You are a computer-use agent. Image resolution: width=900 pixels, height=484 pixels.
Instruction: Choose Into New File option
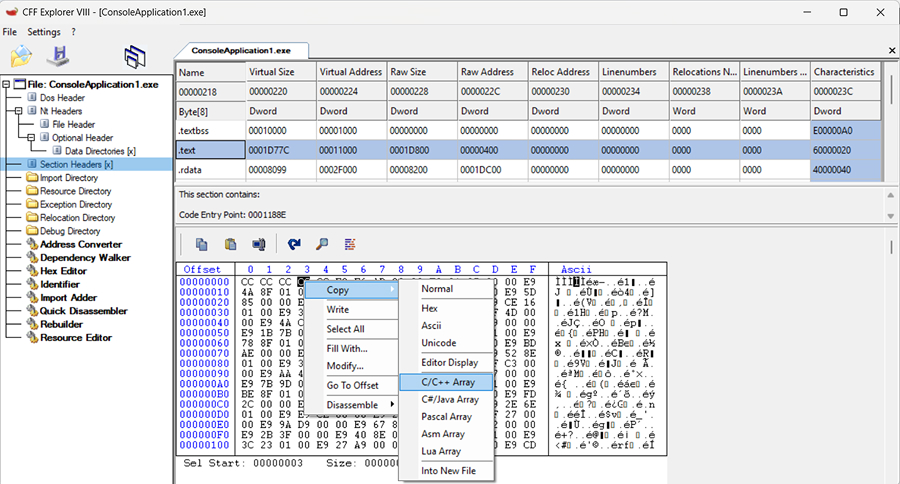(x=447, y=471)
